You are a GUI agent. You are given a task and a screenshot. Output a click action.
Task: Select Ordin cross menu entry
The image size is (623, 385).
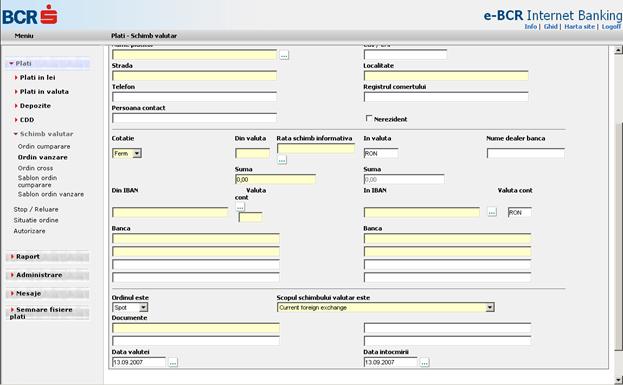coord(35,168)
